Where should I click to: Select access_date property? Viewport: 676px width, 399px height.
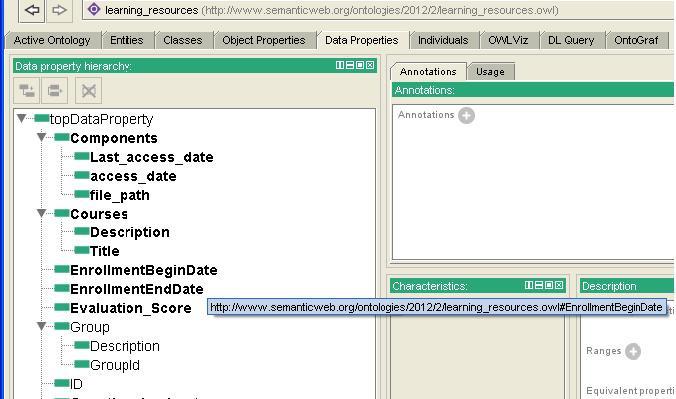click(x=133, y=176)
